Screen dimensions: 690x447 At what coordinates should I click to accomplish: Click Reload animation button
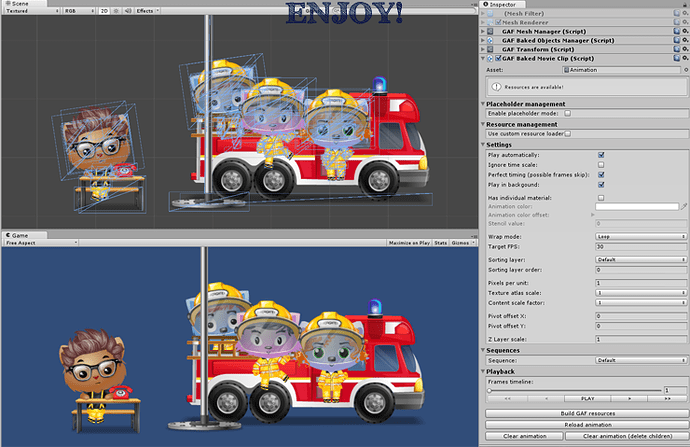tap(587, 425)
